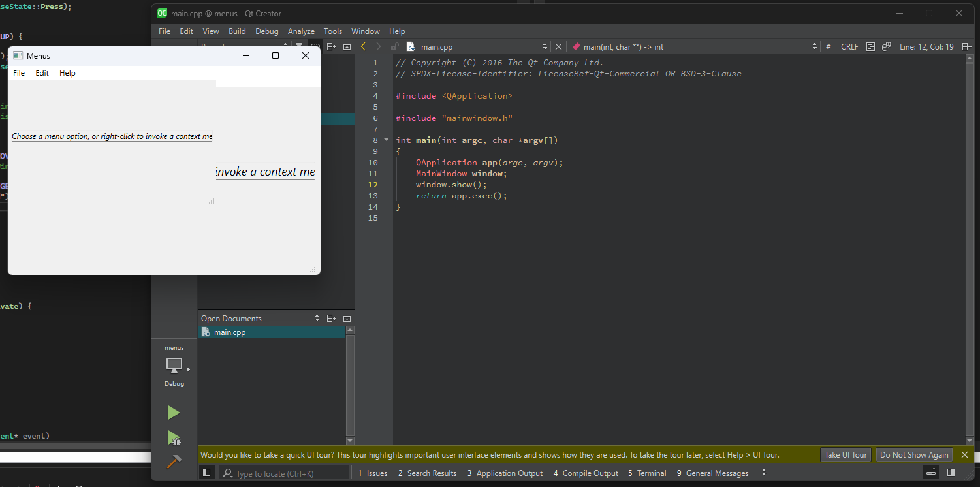Show the 5 Terminal pane
Screen dimensions: 980x487
click(647, 473)
